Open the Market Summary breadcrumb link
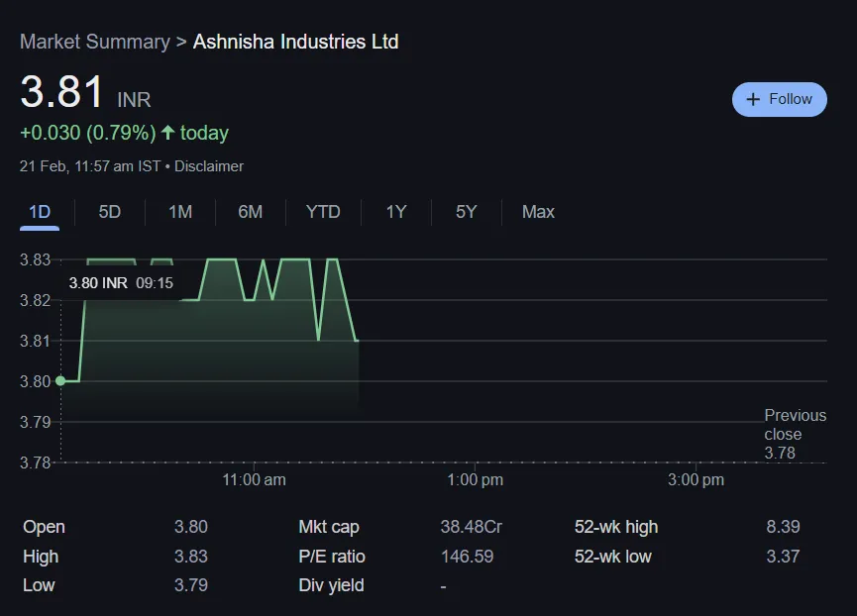The image size is (857, 616). pos(95,42)
